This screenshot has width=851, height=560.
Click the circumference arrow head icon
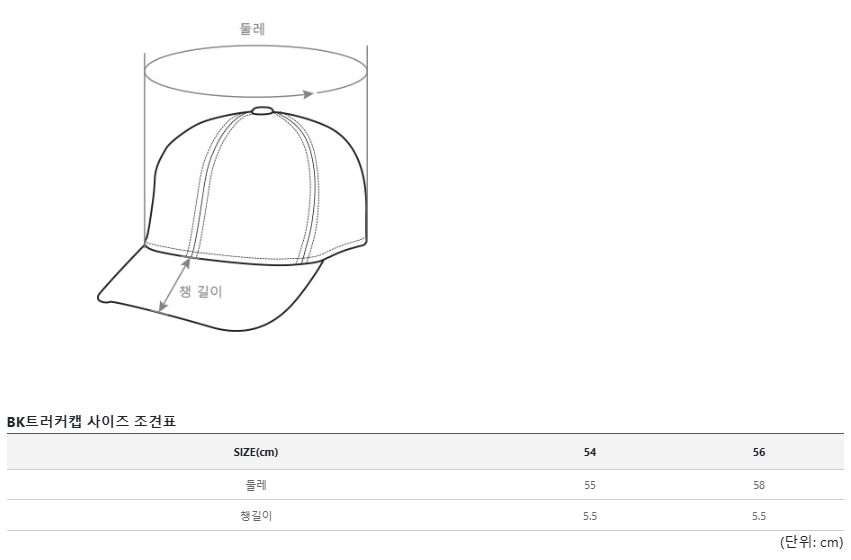[308, 94]
